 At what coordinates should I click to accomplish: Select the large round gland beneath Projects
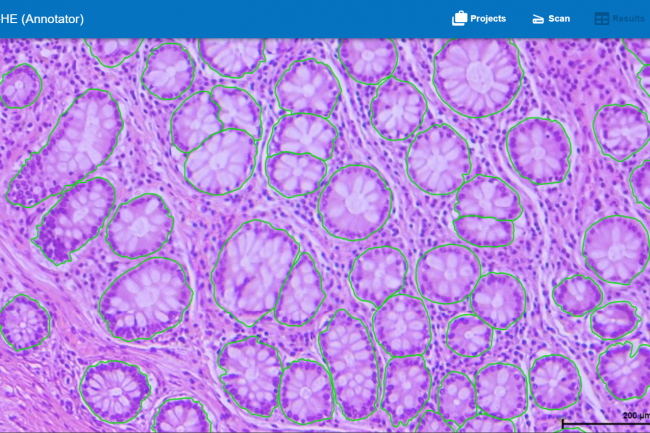478,76
